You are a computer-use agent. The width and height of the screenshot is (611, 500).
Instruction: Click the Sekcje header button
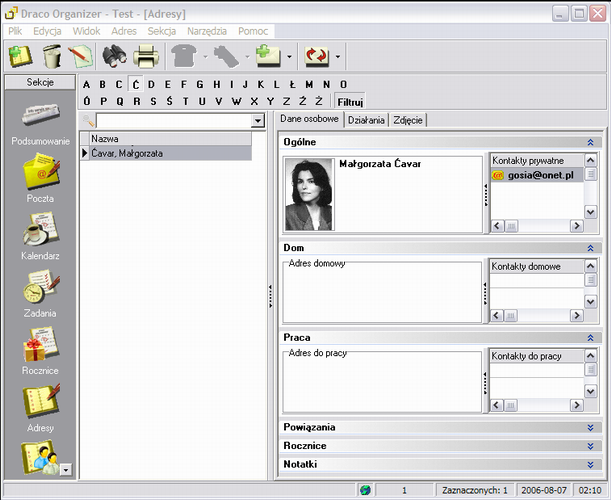(40, 82)
